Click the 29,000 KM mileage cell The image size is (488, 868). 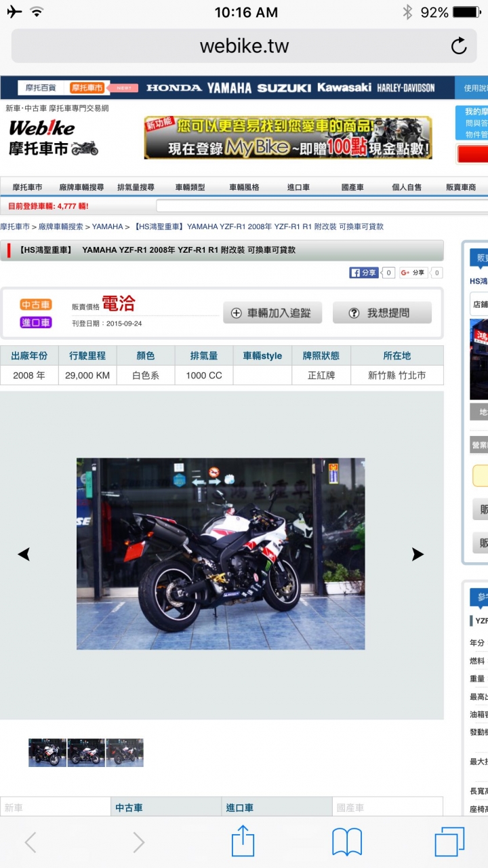click(87, 375)
